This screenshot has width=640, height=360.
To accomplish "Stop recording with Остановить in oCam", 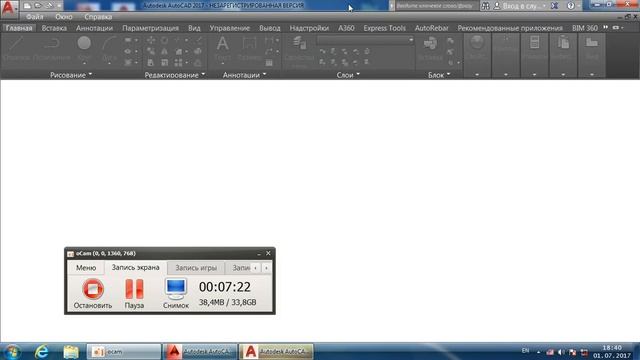I will pyautogui.click(x=93, y=293).
